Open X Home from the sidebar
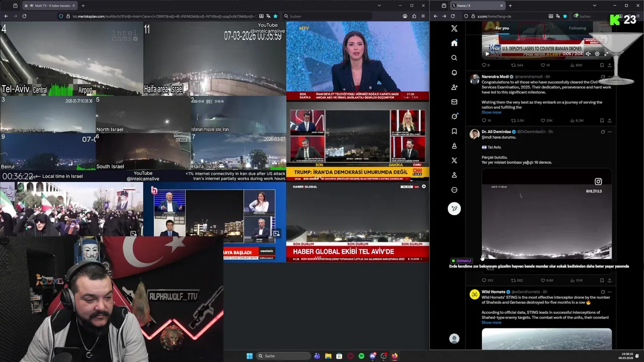644x362 pixels. click(454, 43)
